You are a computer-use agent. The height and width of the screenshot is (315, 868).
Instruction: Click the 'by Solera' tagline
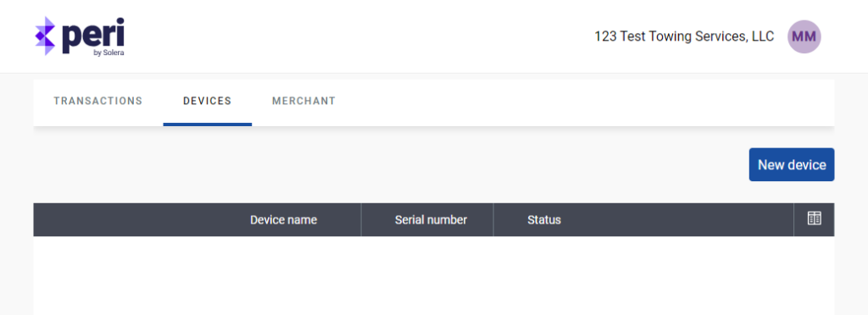[x=108, y=53]
